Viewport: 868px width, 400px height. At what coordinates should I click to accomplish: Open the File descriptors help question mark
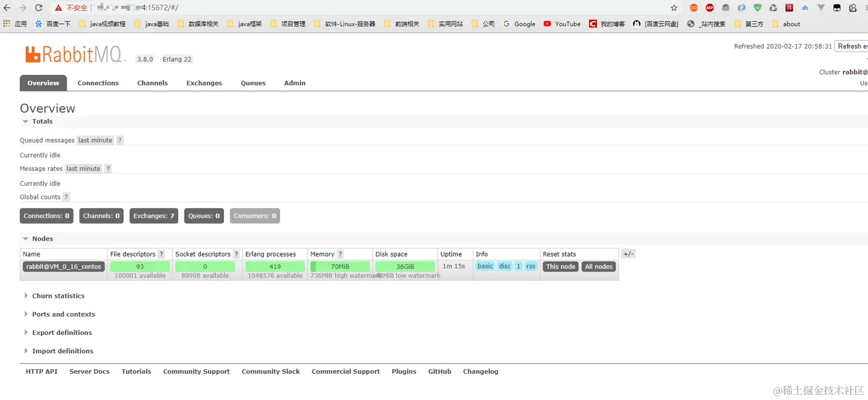[x=161, y=254]
